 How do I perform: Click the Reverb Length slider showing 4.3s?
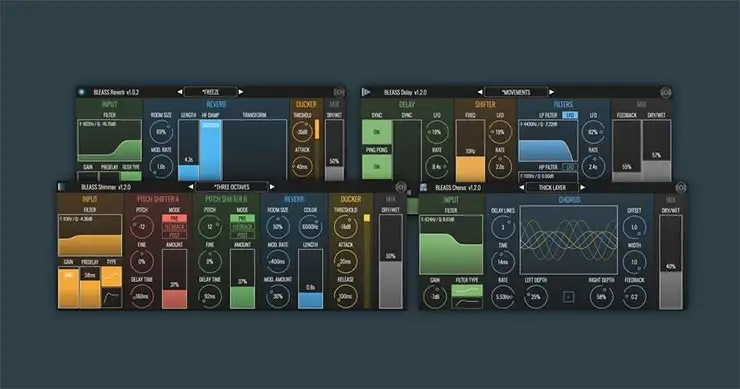pos(188,150)
